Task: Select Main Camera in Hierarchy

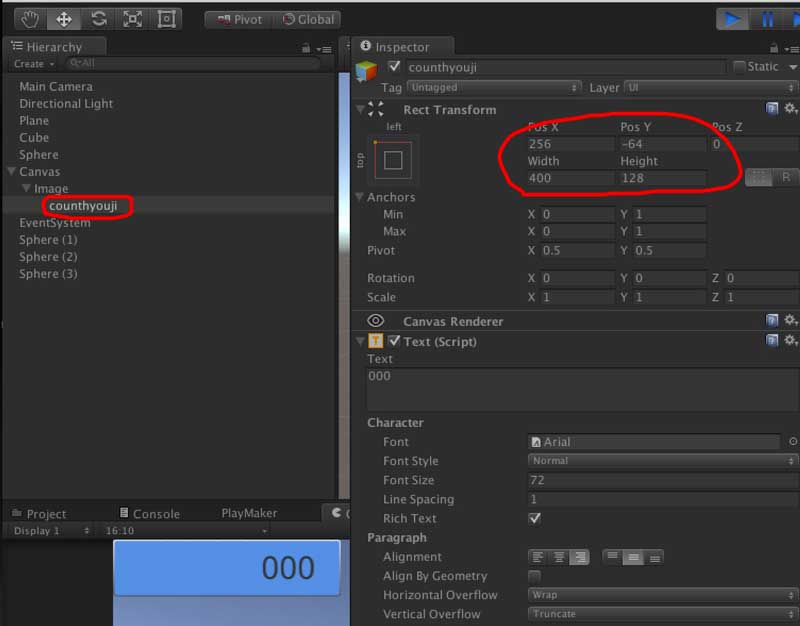Action: click(x=56, y=87)
